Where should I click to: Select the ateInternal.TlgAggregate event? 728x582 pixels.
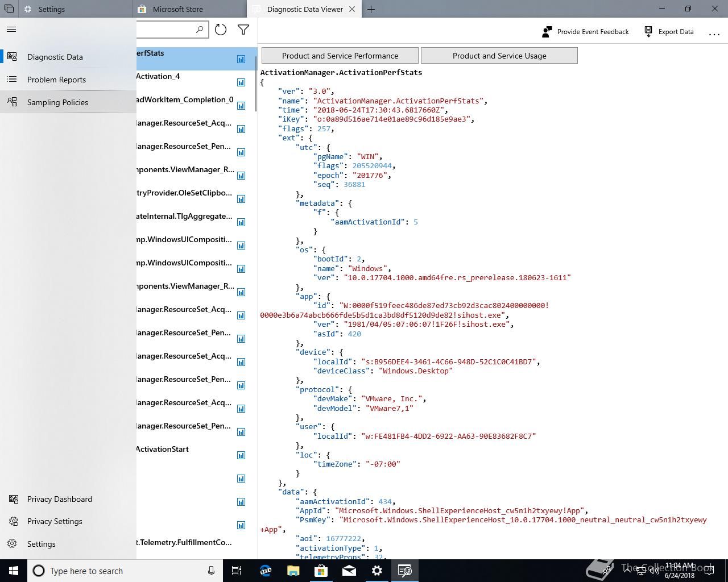pyautogui.click(x=196, y=222)
